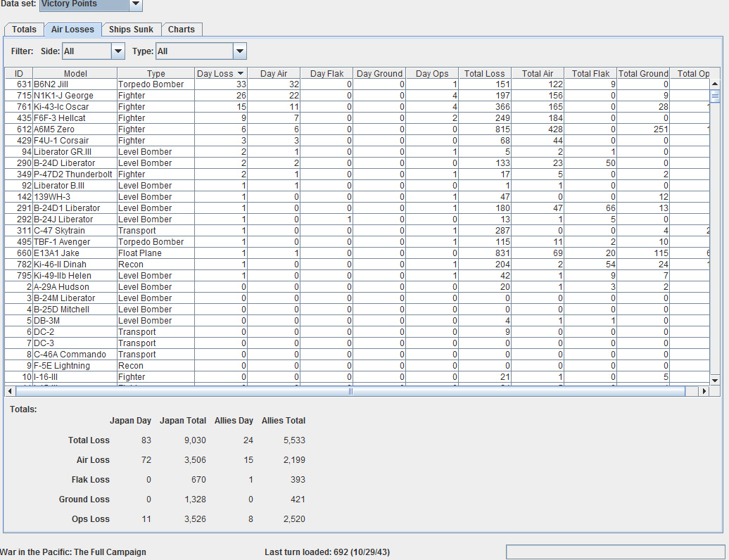This screenshot has width=729, height=560.
Task: Sort by Day Air column
Action: click(x=274, y=73)
